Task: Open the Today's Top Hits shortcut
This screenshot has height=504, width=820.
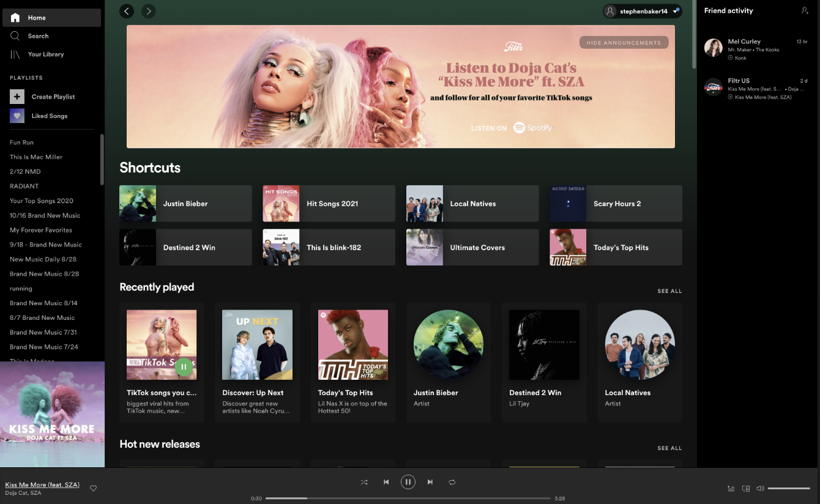Action: coord(616,247)
